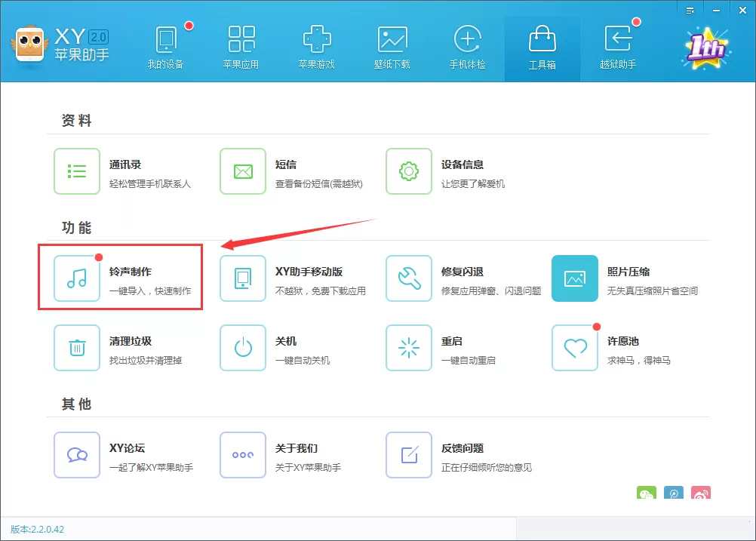Click text 一起了解XY苹果助手

pos(152,467)
